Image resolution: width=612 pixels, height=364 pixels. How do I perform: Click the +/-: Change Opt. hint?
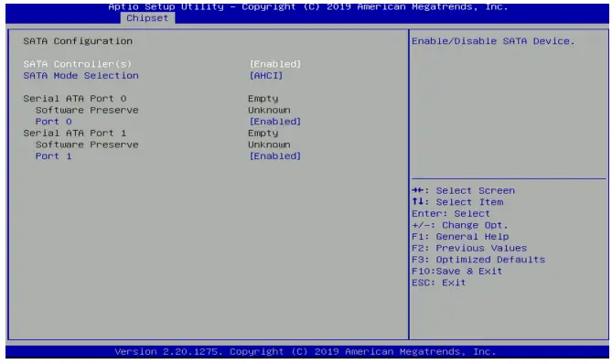[x=460, y=225]
